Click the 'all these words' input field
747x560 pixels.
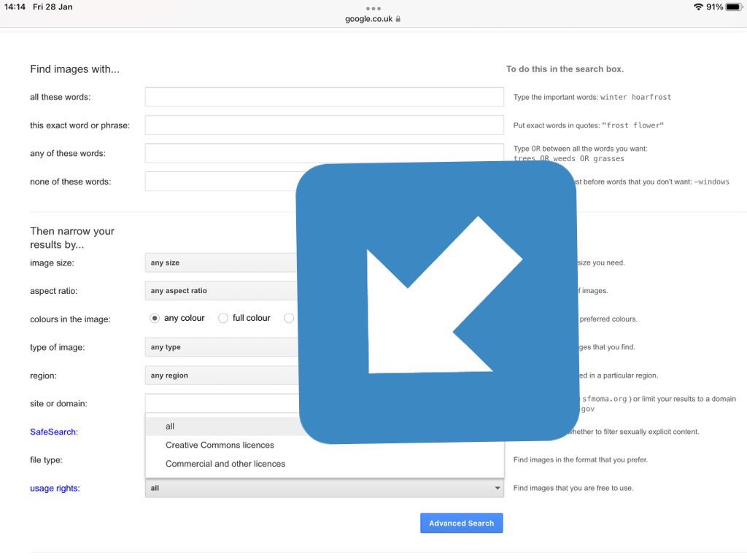click(324, 97)
